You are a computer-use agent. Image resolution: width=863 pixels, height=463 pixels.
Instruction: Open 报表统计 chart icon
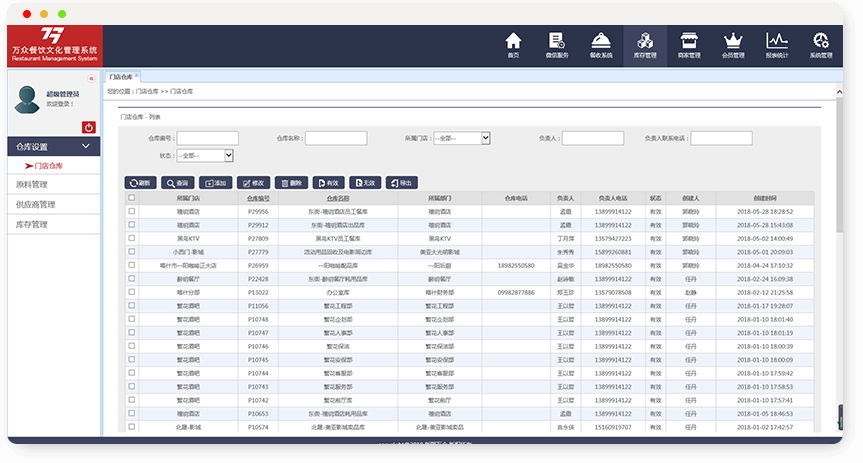pos(777,45)
